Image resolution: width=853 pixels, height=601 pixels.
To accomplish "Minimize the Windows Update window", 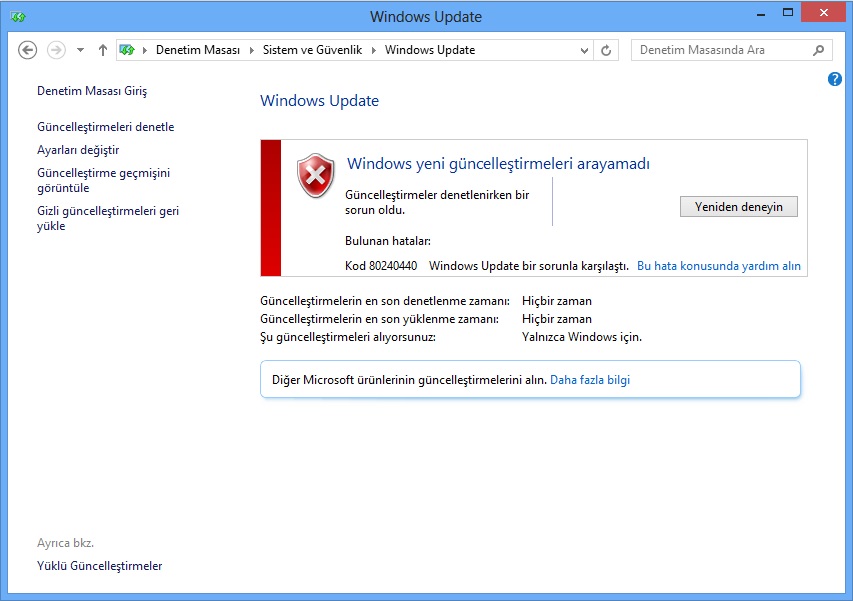I will 761,14.
